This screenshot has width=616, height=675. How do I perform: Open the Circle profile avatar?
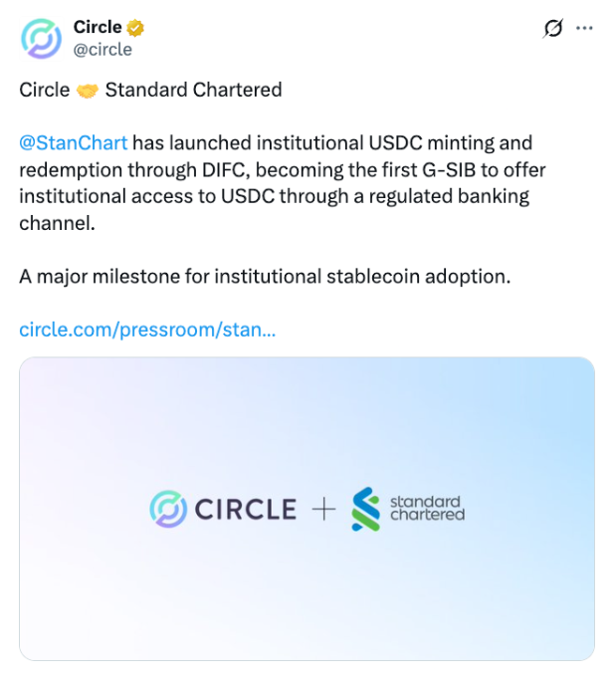(41, 39)
